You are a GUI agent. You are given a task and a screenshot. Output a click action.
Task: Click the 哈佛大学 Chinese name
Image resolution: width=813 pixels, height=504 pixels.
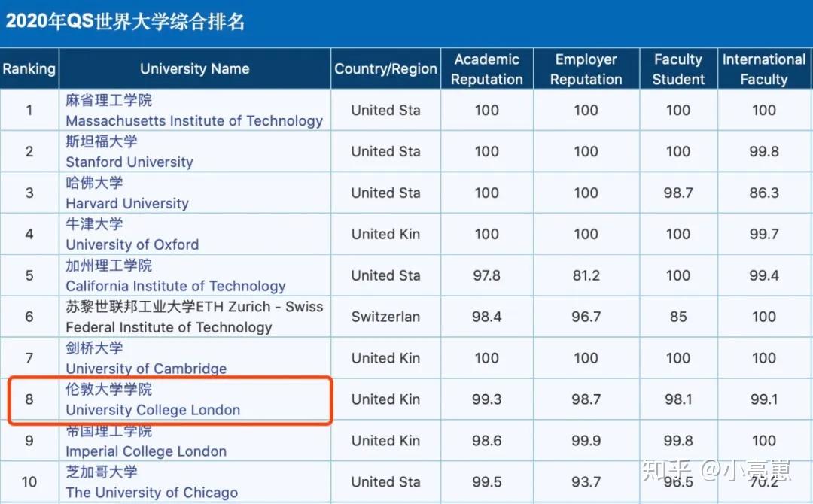click(94, 182)
